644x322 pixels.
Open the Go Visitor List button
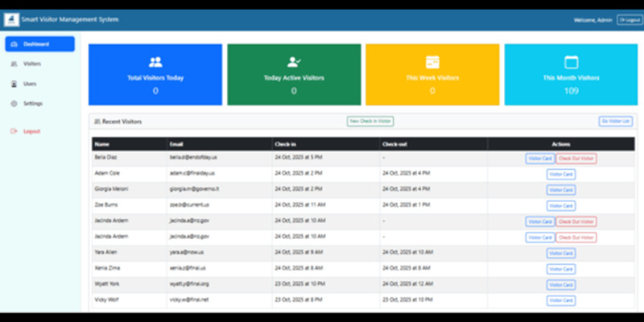[615, 122]
